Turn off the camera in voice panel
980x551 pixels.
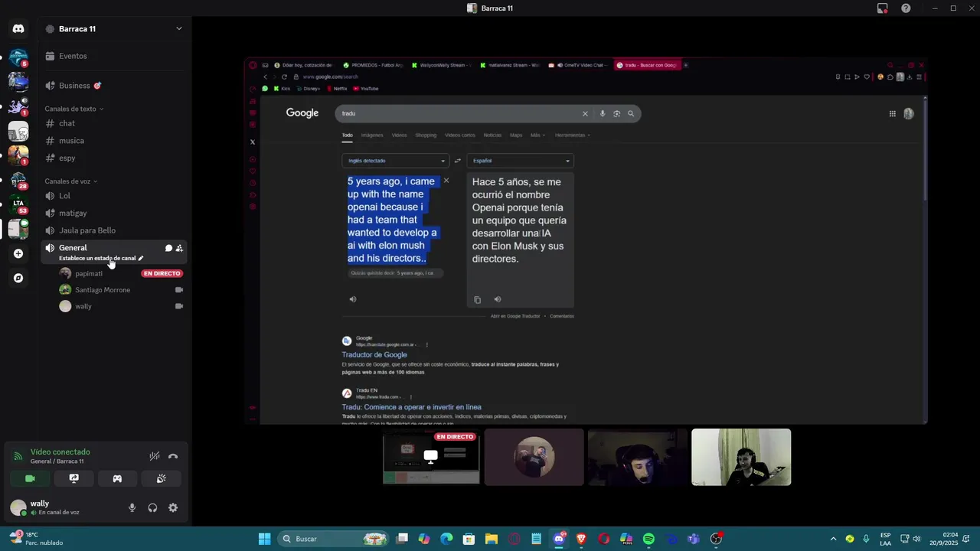pos(30,478)
